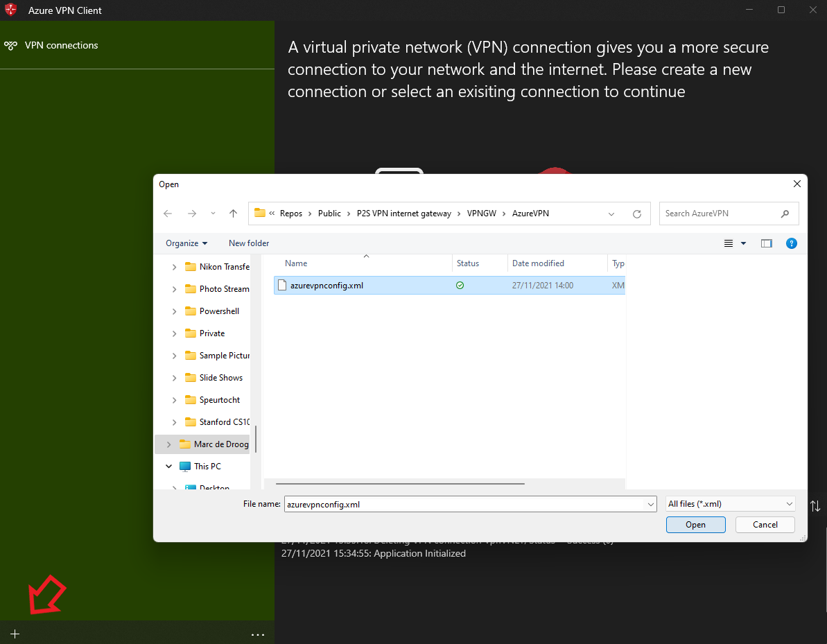Click P2S VPN internet gateway breadcrumb
This screenshot has height=644, width=827.
(x=403, y=214)
